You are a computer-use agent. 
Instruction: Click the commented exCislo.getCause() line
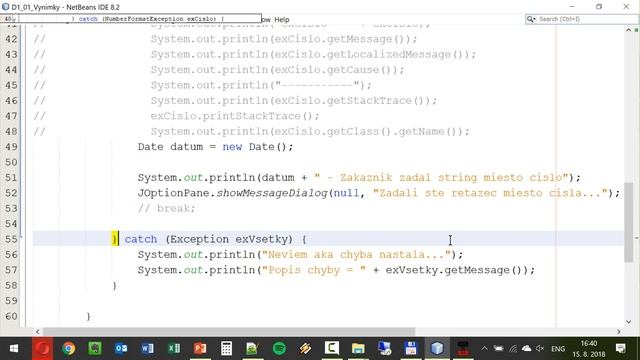pos(277,70)
